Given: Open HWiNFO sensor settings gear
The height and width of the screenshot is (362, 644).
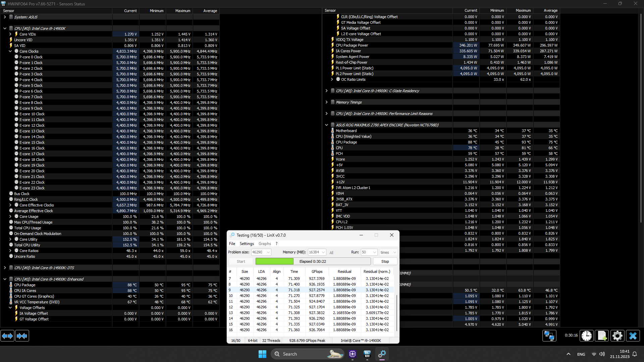Looking at the screenshot, I should tap(617, 336).
